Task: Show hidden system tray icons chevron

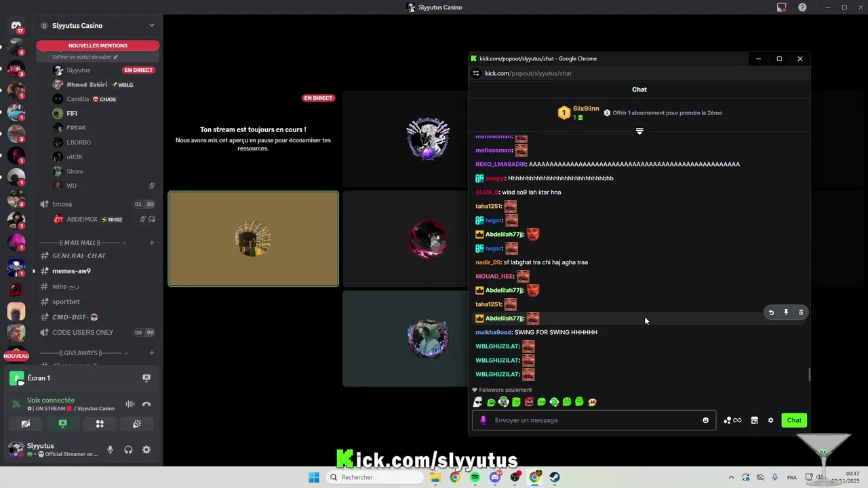Action: (731, 477)
